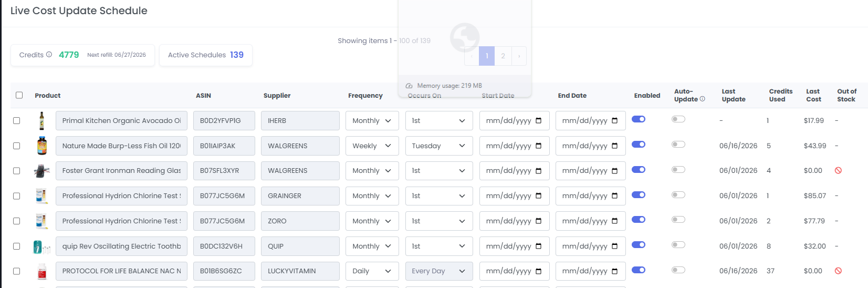Open Occurs On dropdown for quip Toothbrush row
868x288 pixels.
(x=438, y=246)
